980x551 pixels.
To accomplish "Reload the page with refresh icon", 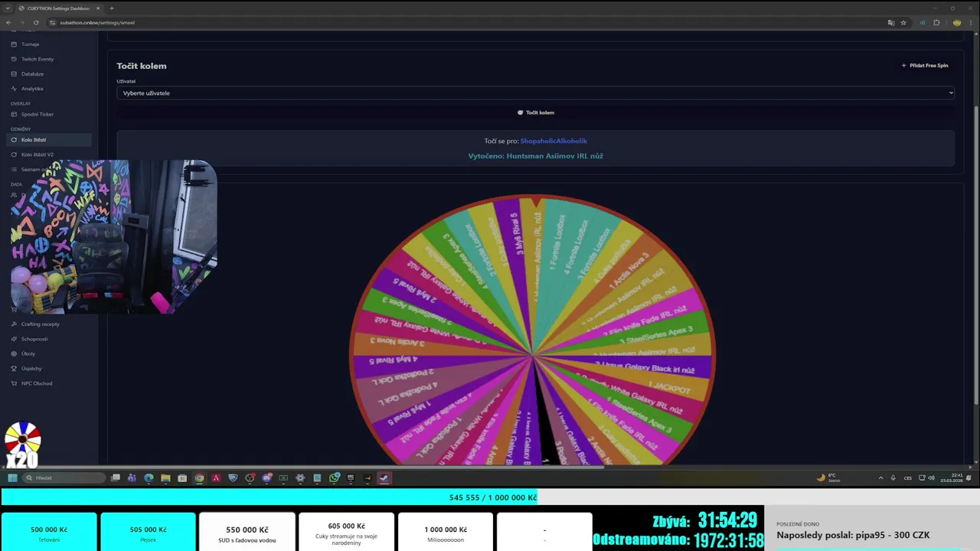I will (36, 22).
